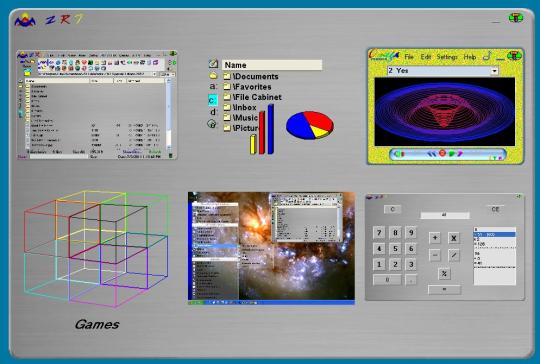Click the edit pencil icon above drive list
The width and height of the screenshot is (540, 364).
click(x=214, y=63)
